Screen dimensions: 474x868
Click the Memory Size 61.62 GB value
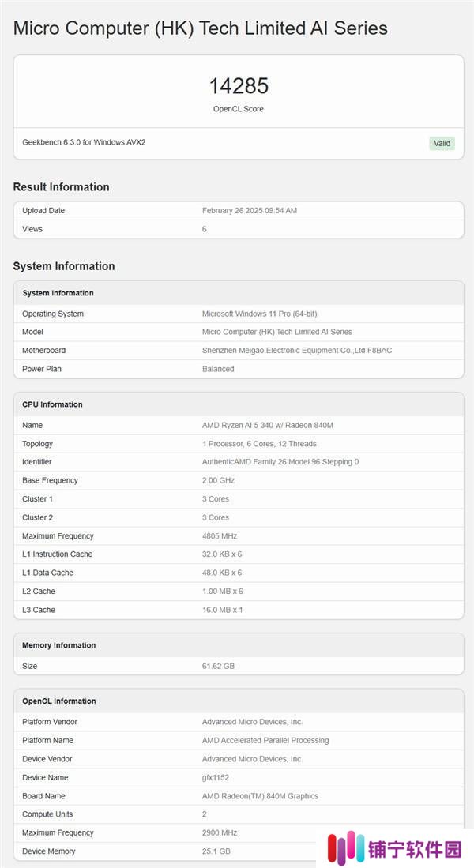[218, 666]
